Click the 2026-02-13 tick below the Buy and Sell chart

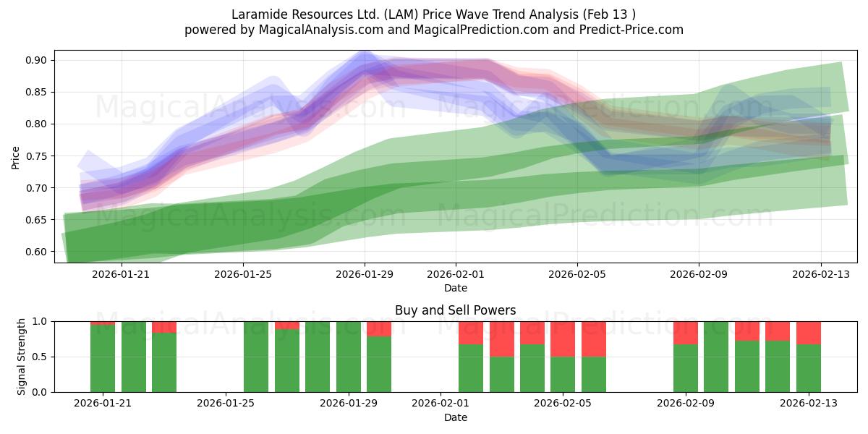(809, 404)
